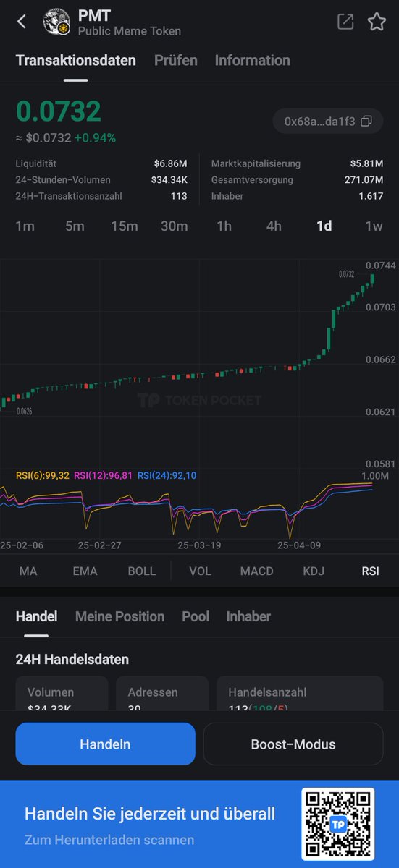399x868 pixels.
Task: Open the Prüfen tab
Action: coord(175,61)
